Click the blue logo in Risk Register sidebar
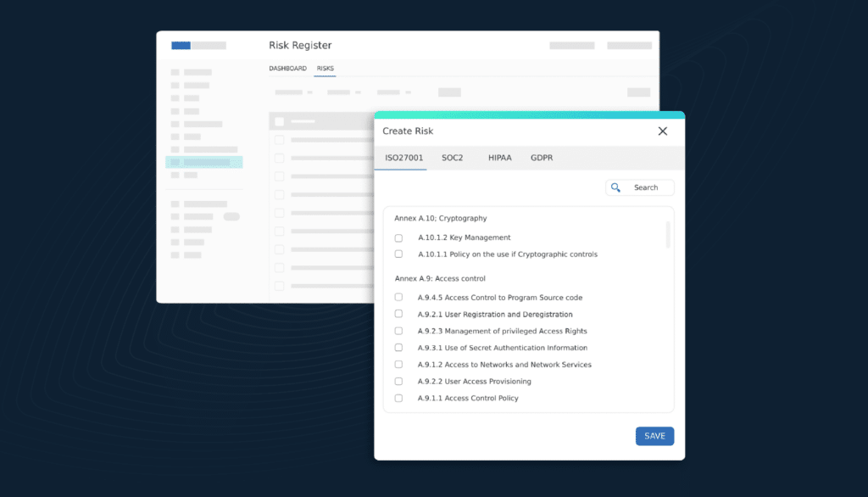 [x=181, y=46]
